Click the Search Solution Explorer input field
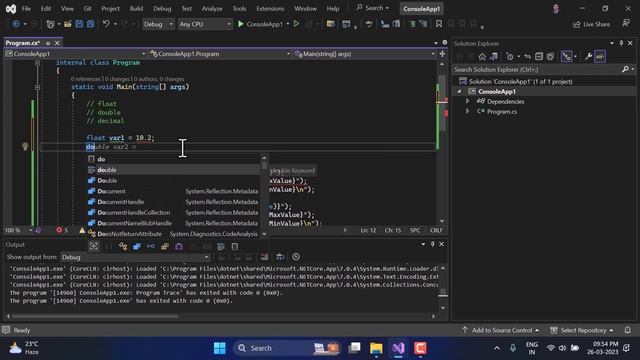This screenshot has width=640, height=360. click(537, 69)
